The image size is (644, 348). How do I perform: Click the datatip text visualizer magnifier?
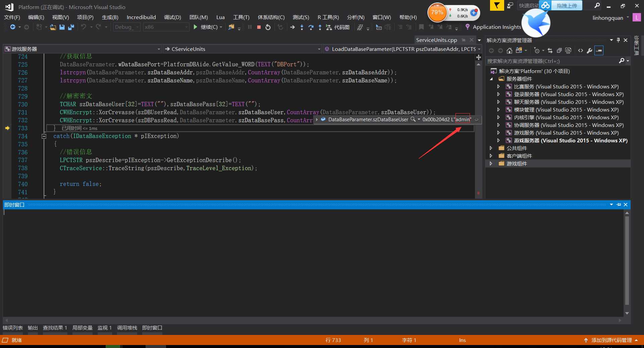click(413, 119)
